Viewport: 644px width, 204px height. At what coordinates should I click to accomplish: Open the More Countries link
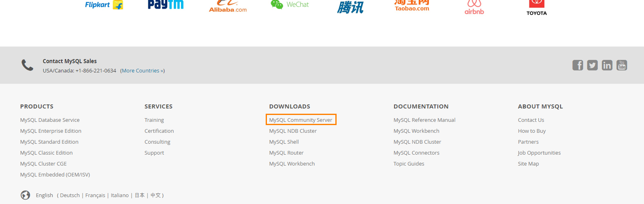[x=142, y=70]
